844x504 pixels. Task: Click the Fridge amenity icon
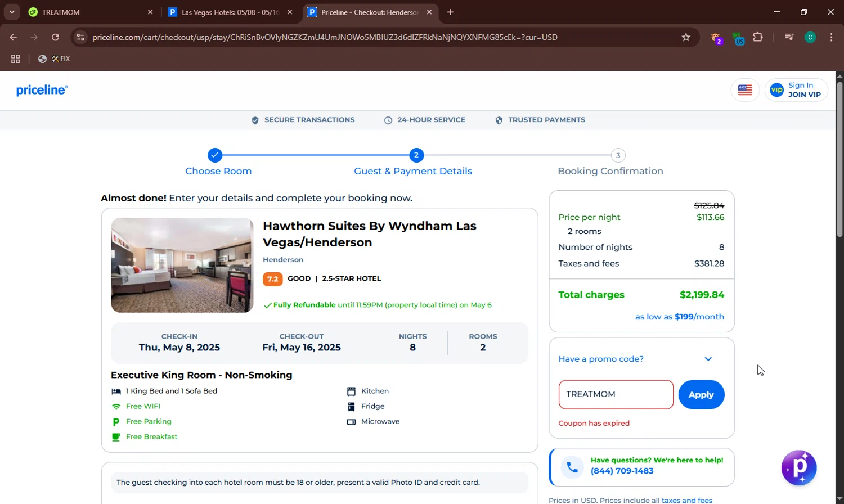click(351, 407)
